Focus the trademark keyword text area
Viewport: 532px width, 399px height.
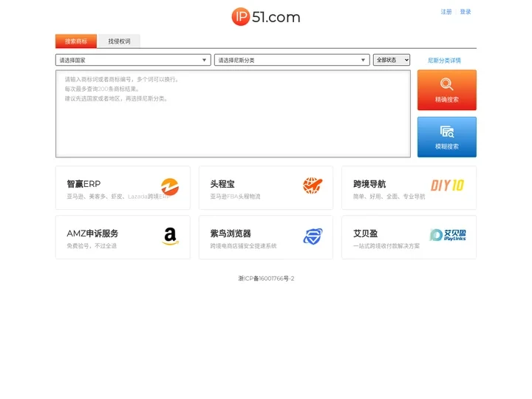point(233,114)
